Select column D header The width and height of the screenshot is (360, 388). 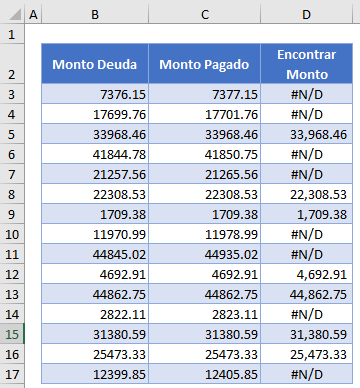pos(306,15)
